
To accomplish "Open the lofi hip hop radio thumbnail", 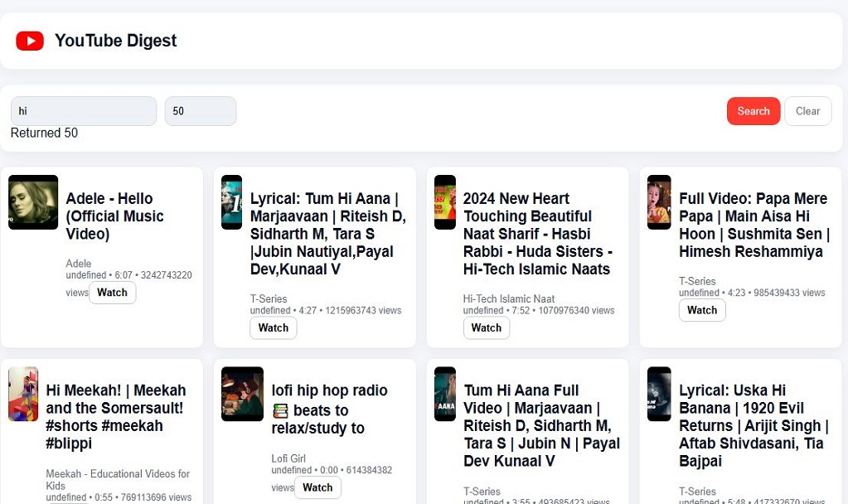I will pos(242,395).
